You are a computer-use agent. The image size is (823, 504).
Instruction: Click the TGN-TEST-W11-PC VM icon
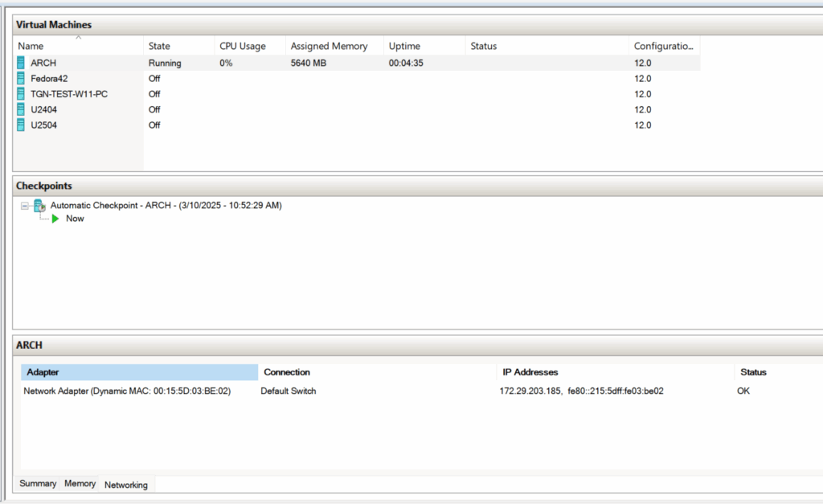pos(21,94)
